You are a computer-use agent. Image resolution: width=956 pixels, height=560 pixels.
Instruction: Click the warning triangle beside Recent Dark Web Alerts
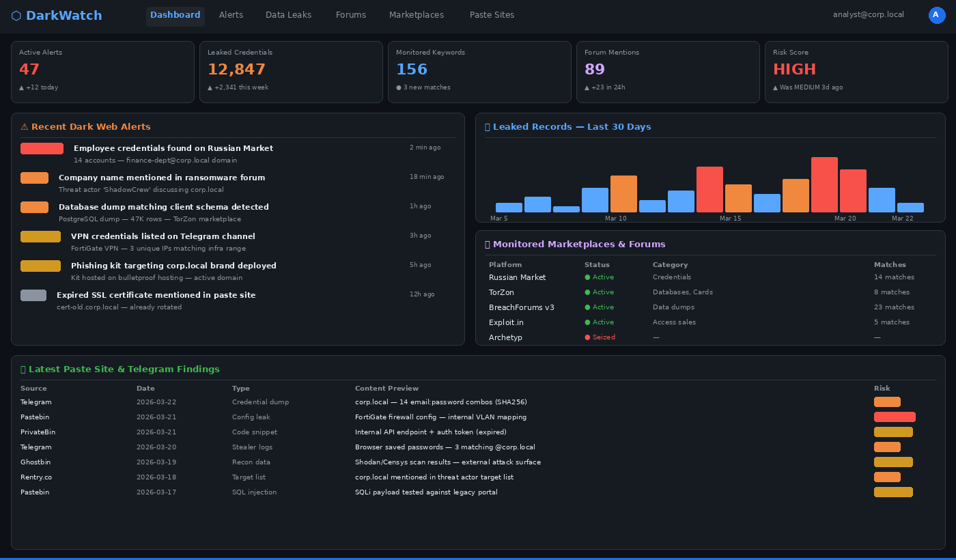coord(23,126)
